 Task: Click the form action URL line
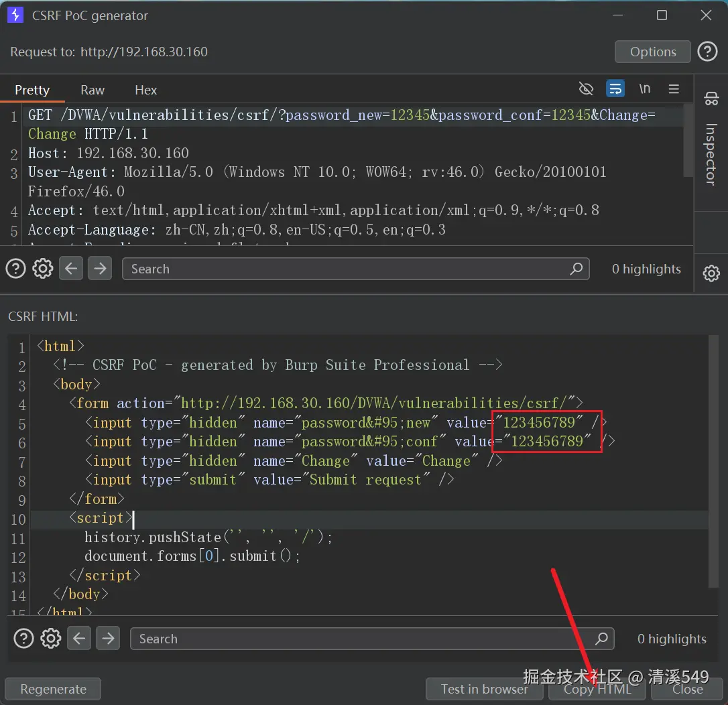(x=326, y=403)
